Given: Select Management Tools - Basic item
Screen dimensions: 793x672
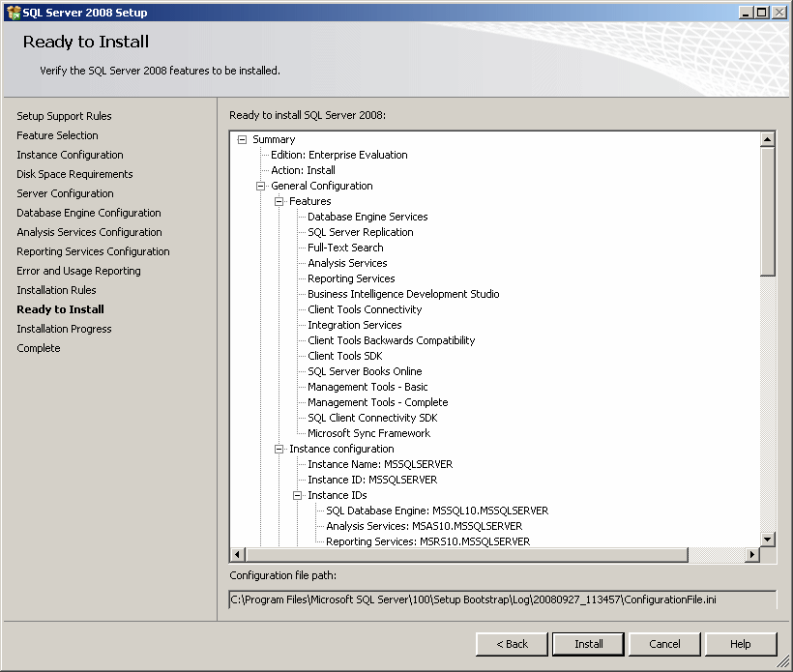Looking at the screenshot, I should click(x=367, y=388).
